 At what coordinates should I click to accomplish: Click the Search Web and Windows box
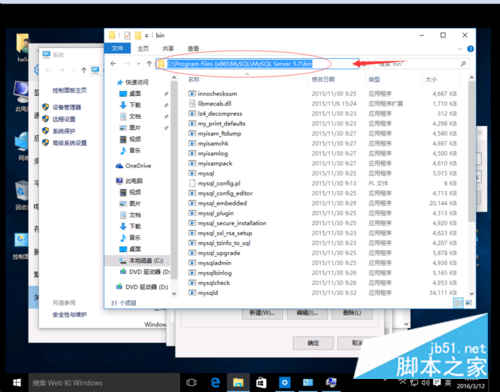click(x=104, y=383)
